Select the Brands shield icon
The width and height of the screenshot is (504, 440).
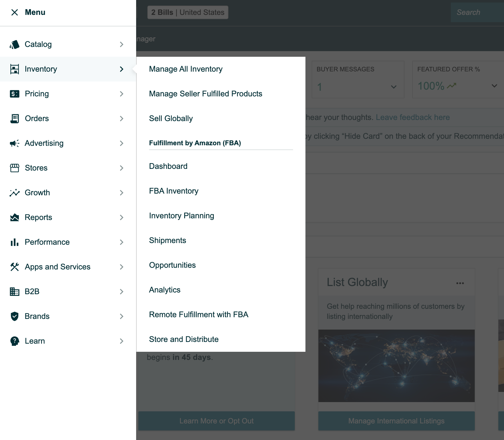(x=15, y=316)
